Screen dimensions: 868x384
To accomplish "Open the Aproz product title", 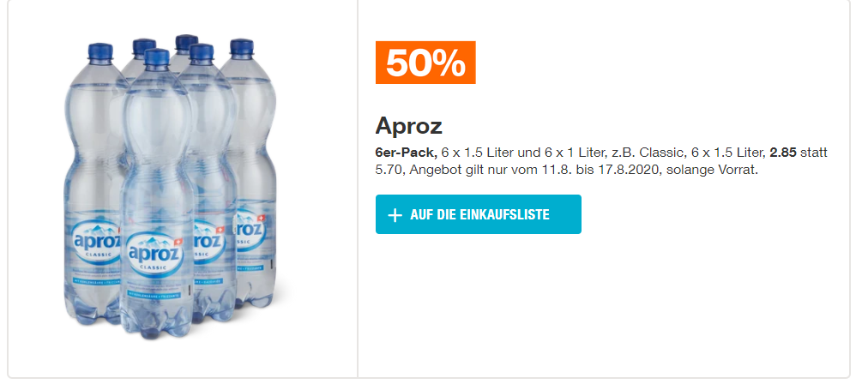I will 408,126.
